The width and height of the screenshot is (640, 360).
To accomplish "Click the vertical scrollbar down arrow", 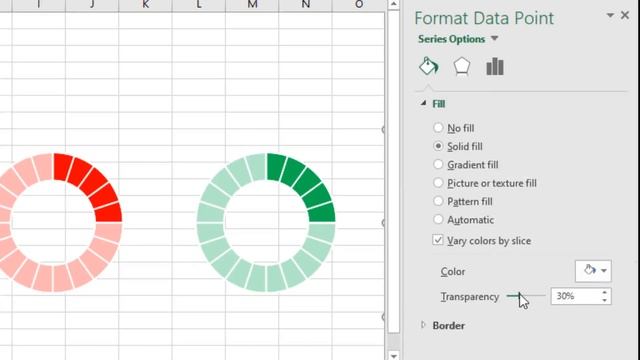I will click(x=393, y=356).
